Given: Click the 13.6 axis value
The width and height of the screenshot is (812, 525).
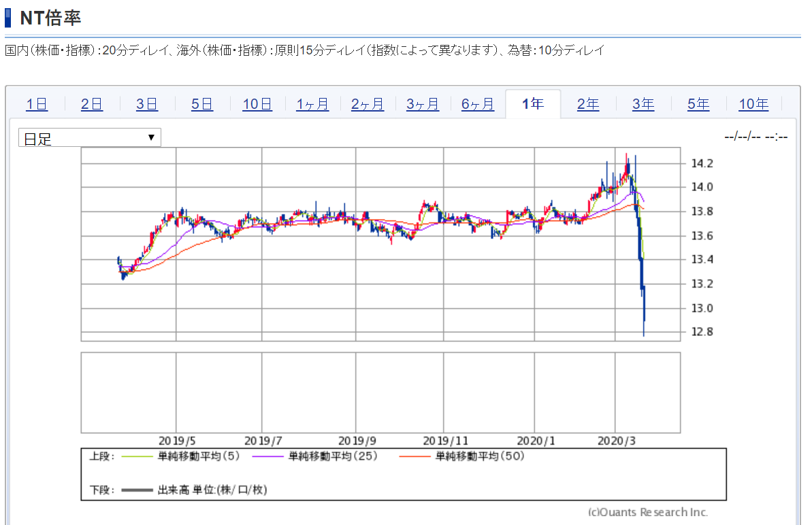Looking at the screenshot, I should pyautogui.click(x=702, y=236).
